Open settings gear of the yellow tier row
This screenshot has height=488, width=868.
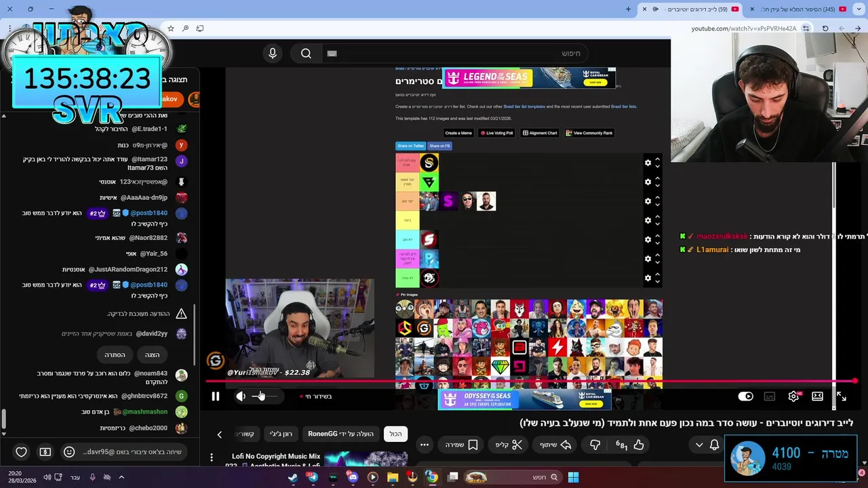click(x=648, y=220)
